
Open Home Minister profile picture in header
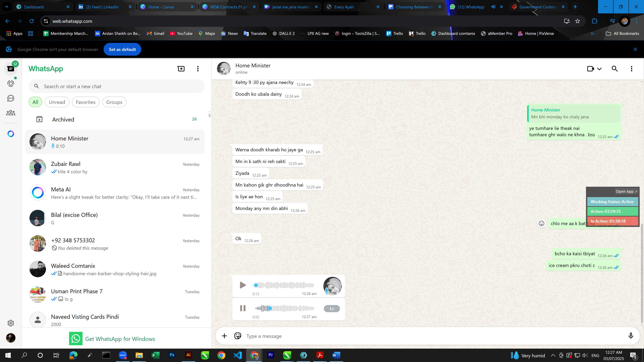coord(224,69)
